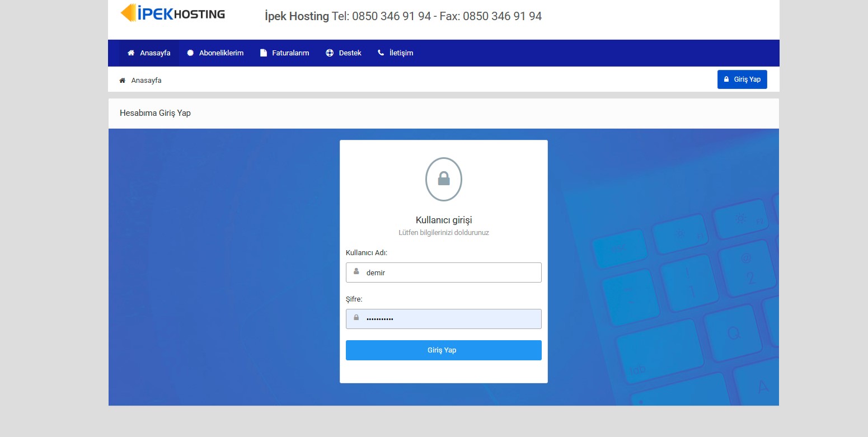The width and height of the screenshot is (868, 437).
Task: Click the gear icon beside Aboneliklerim
Action: (190, 53)
